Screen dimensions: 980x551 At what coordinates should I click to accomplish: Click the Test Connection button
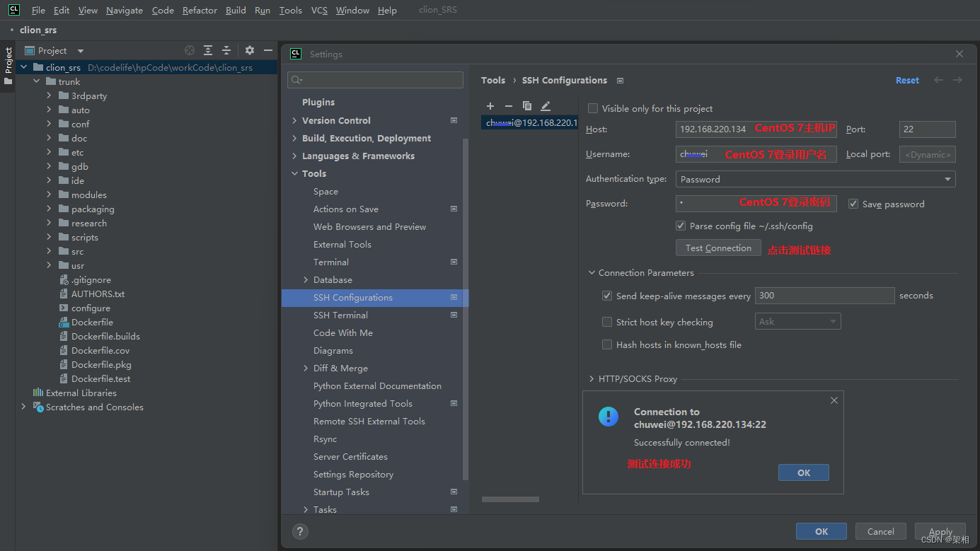coord(718,248)
